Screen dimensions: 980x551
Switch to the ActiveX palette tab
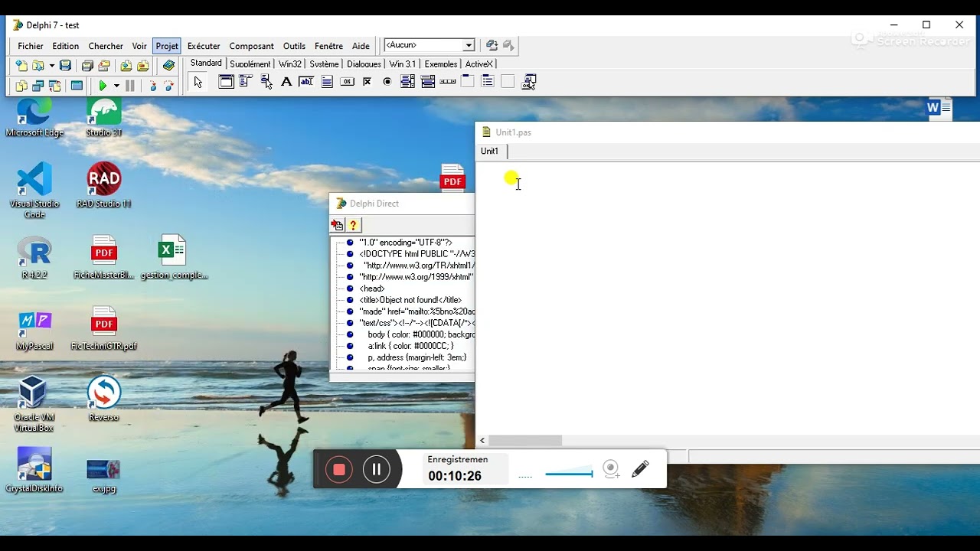[479, 64]
